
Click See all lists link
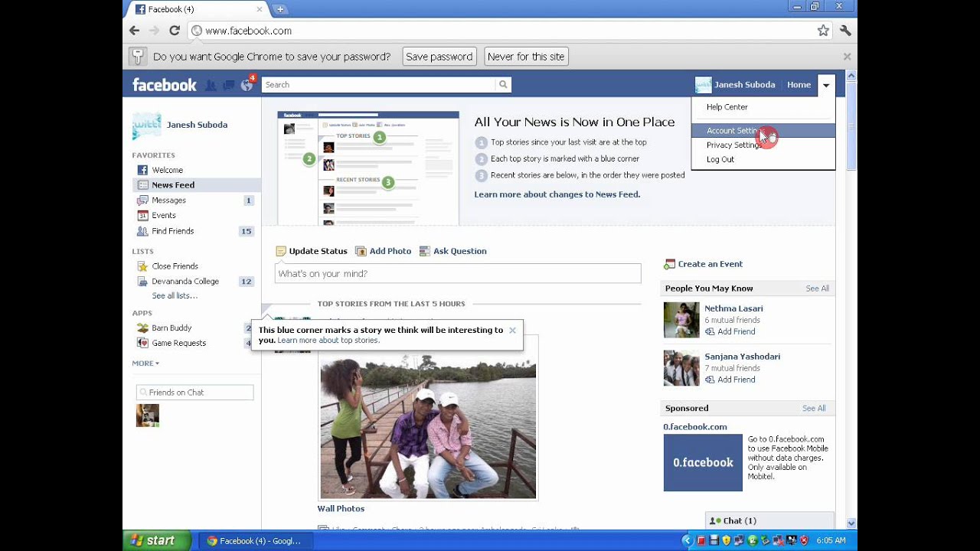tap(175, 296)
